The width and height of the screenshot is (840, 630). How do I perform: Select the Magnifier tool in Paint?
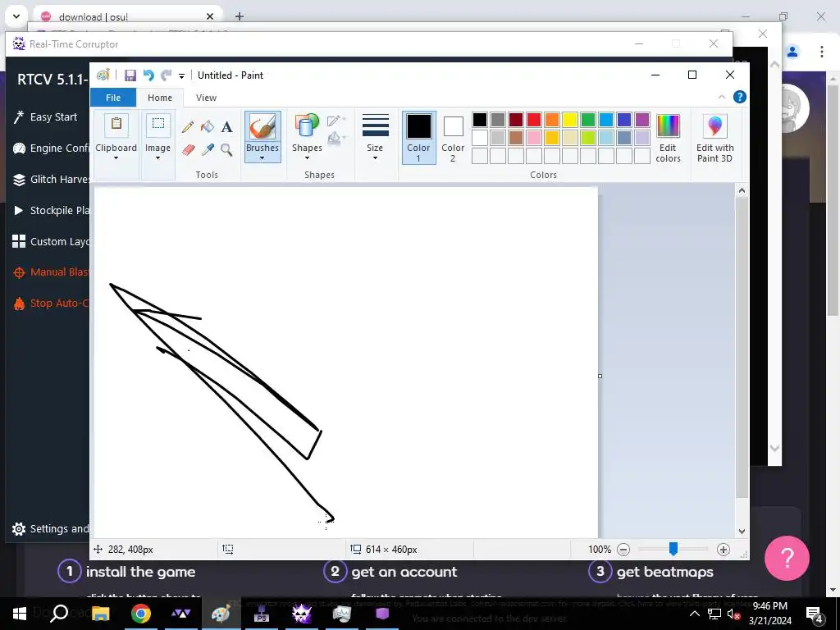click(x=226, y=150)
